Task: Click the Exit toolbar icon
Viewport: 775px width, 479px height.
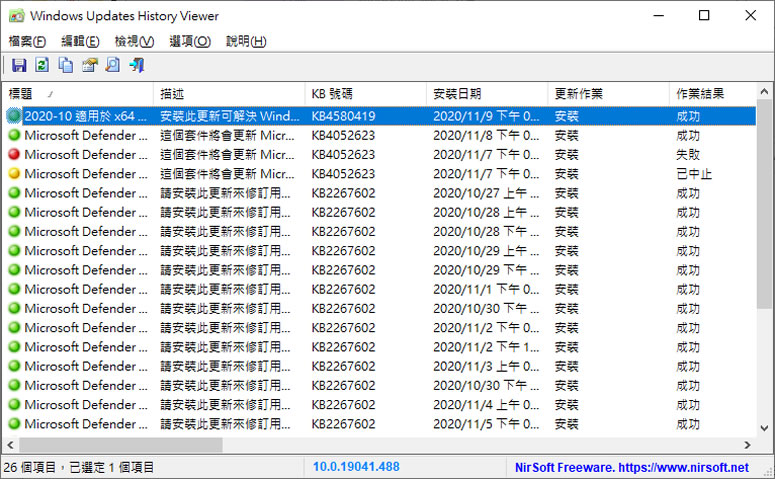Action: (137, 66)
